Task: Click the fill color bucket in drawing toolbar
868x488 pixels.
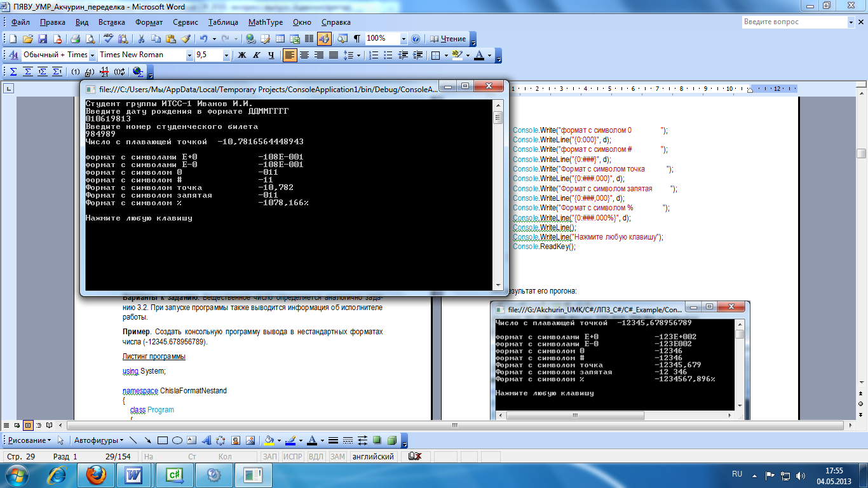Action: 269,440
